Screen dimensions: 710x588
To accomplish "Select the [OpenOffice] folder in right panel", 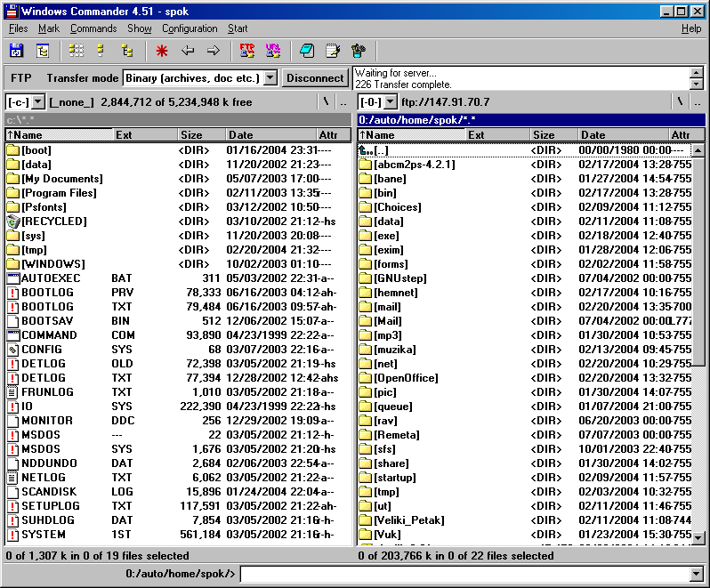I will [x=406, y=378].
